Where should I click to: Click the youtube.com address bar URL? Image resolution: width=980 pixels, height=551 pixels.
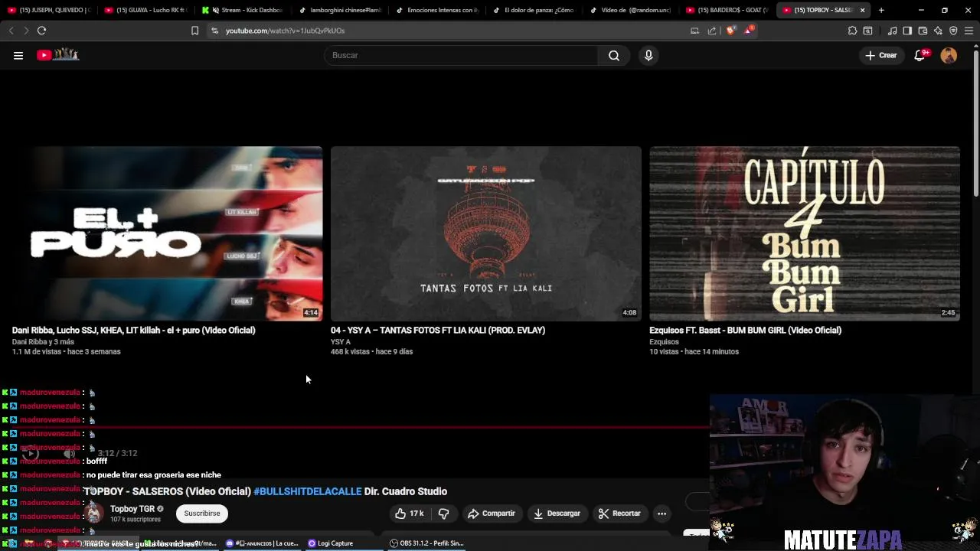285,31
